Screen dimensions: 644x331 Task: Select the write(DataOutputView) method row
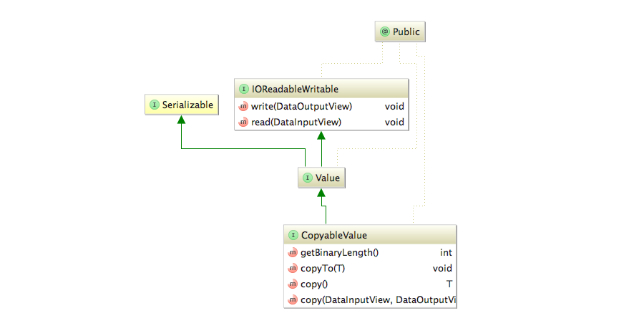point(321,107)
